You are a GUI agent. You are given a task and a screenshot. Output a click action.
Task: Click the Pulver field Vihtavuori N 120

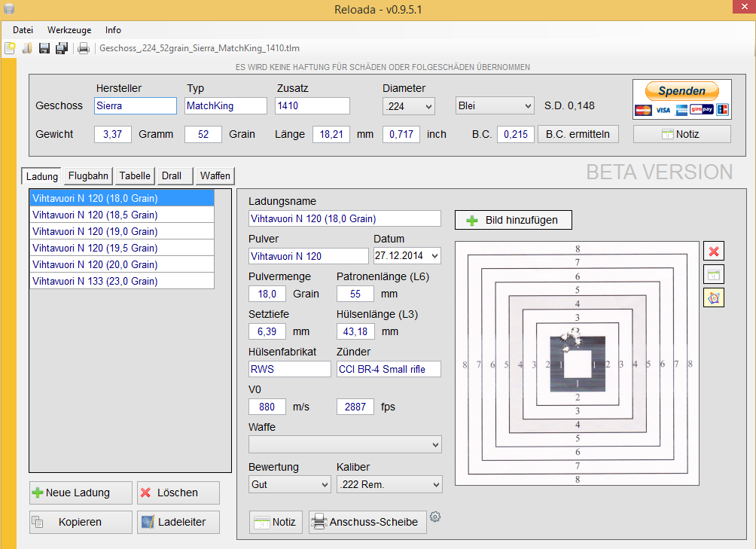(x=309, y=256)
